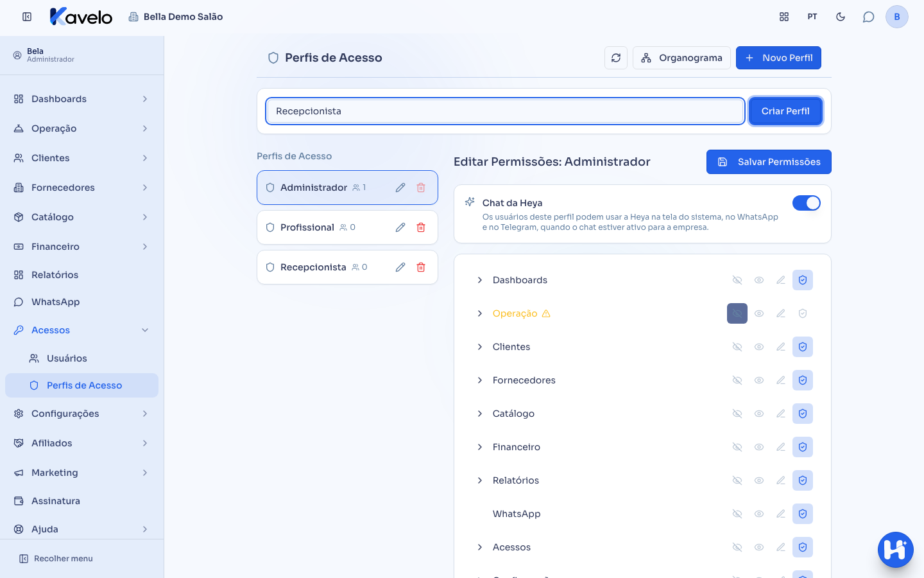
Task: Open the apps grid icon in the header
Action: click(784, 17)
